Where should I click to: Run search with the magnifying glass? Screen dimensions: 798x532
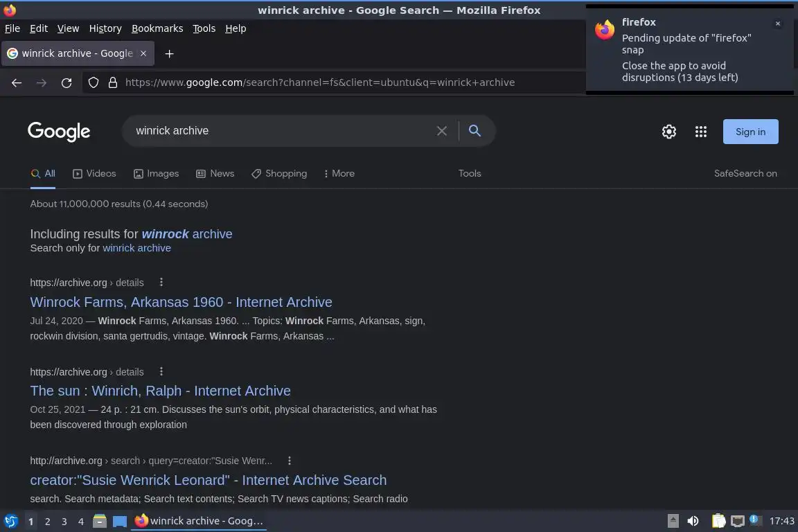(475, 131)
